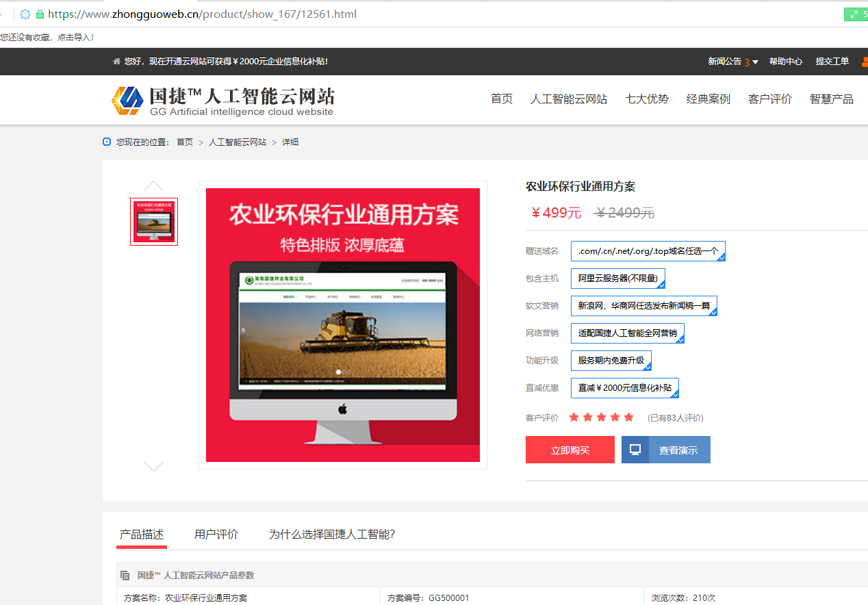Toggle the 服务期内免费升级 option
The width and height of the screenshot is (868, 605).
point(611,361)
